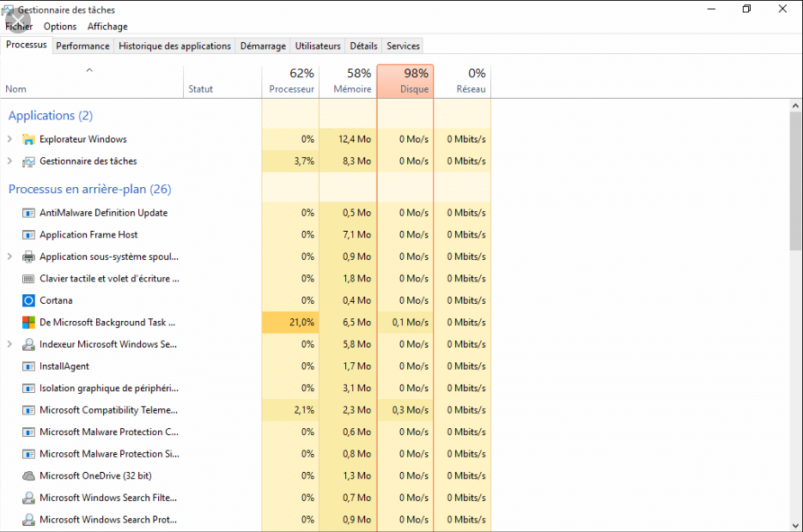Click the 6,5 Mo memory value

357,323
